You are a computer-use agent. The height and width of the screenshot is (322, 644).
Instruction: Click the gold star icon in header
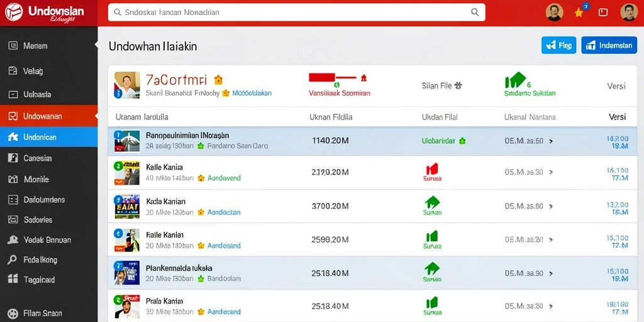(579, 13)
